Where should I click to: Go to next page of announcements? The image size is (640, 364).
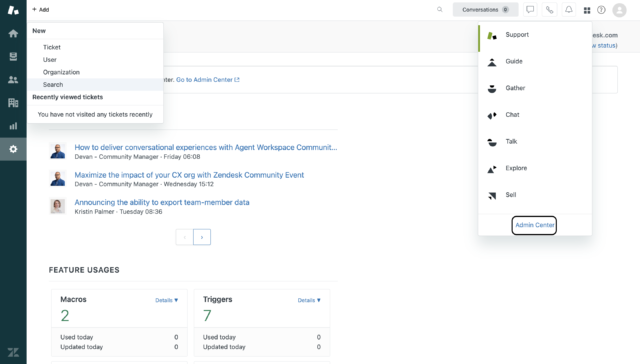point(202,237)
